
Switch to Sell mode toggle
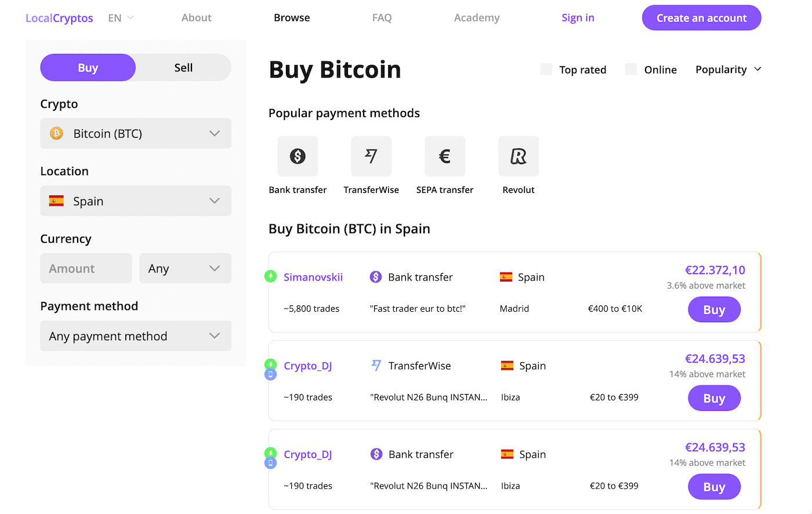[x=183, y=68]
